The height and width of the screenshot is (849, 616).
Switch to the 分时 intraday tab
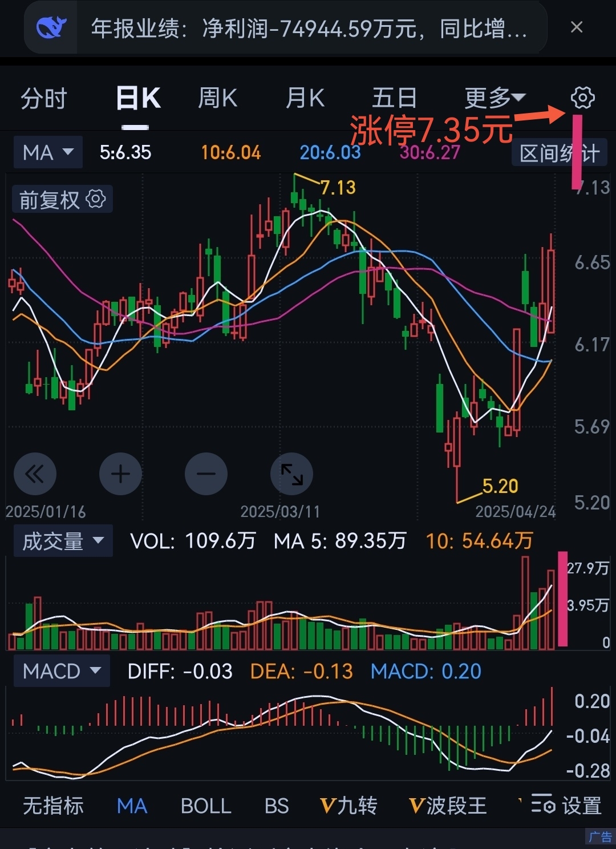coord(44,99)
